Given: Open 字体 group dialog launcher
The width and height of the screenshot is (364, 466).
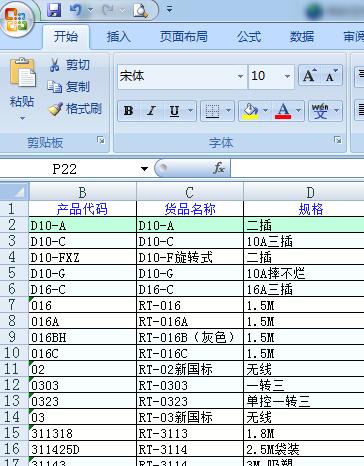Looking at the screenshot, I should pos(338,140).
